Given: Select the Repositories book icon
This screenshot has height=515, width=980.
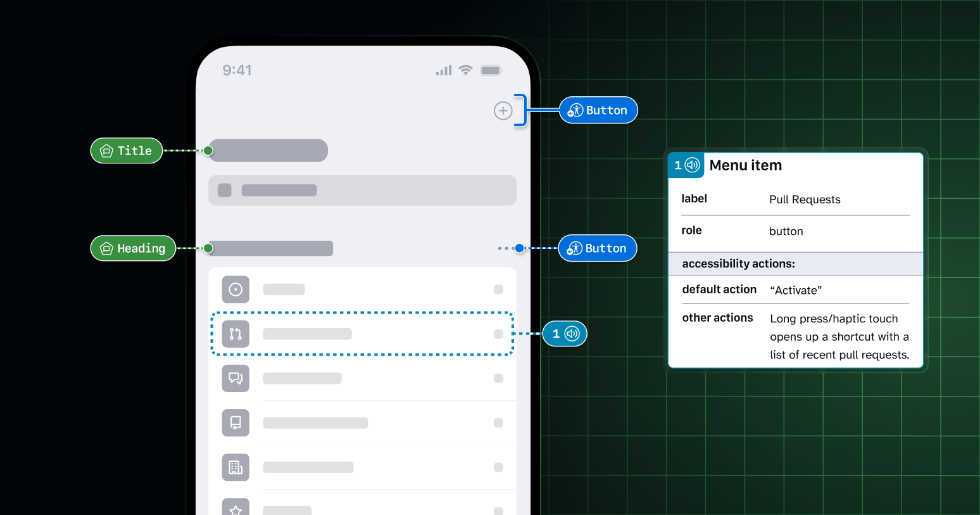Looking at the screenshot, I should point(236,423).
